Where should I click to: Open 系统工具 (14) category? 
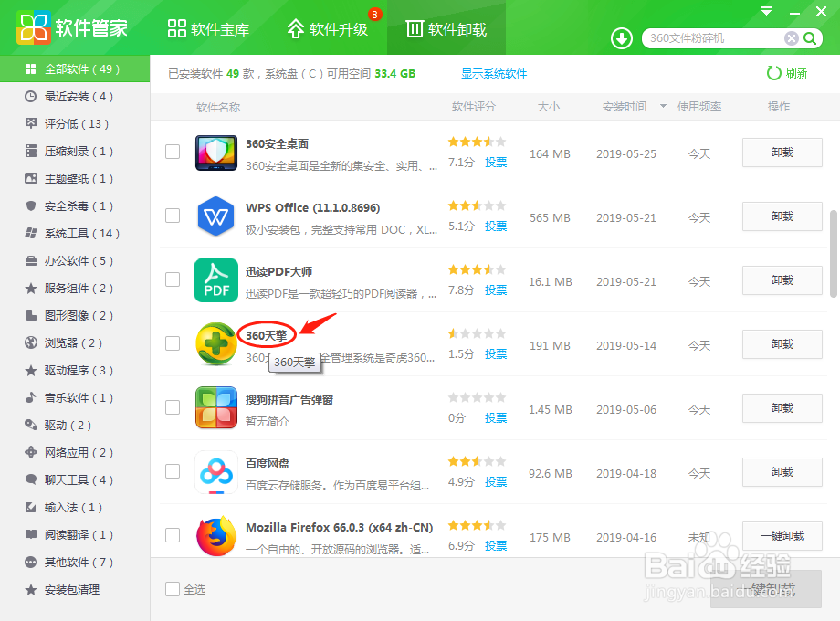[75, 233]
